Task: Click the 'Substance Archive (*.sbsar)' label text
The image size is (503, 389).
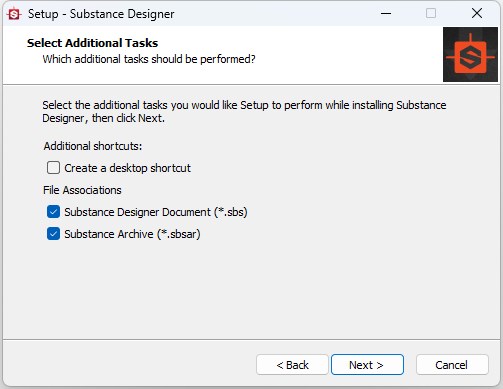Action: click(x=132, y=234)
